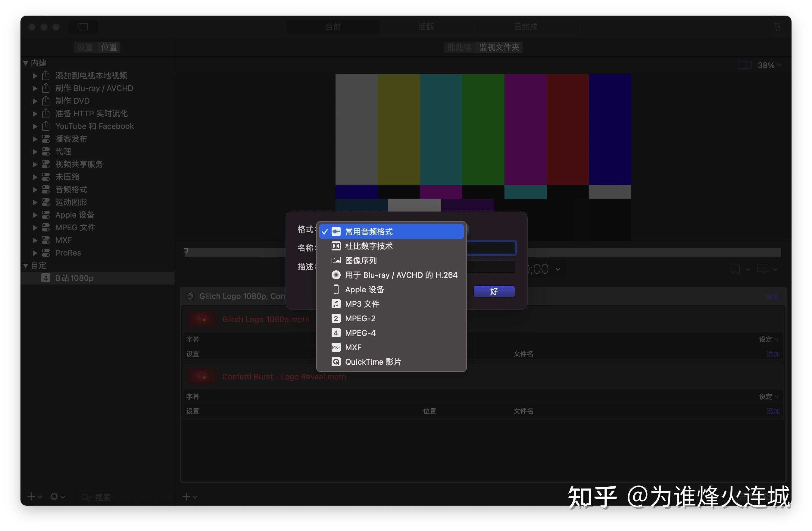The image size is (812, 531).
Task: Switch to the 监视文件夹 tab
Action: pyautogui.click(x=499, y=47)
